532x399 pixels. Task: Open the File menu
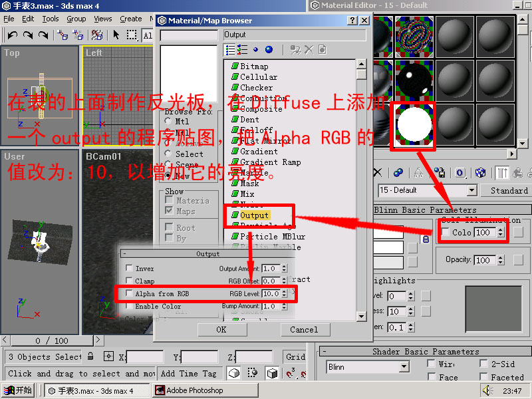tap(9, 19)
